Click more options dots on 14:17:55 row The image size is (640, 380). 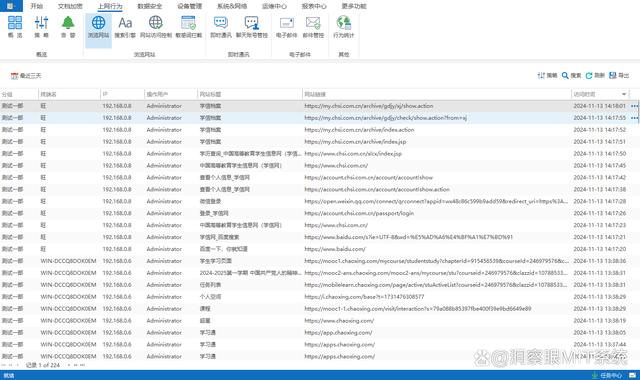coord(634,118)
